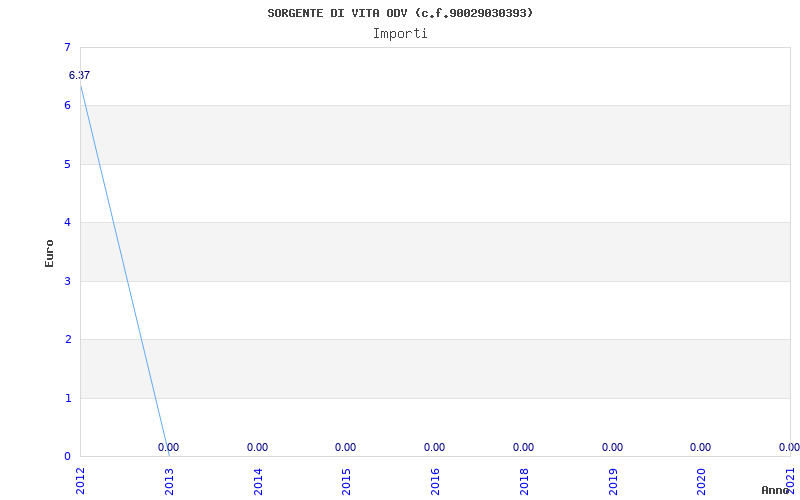Select the 2020 year label
The image size is (800, 500).
click(x=701, y=482)
